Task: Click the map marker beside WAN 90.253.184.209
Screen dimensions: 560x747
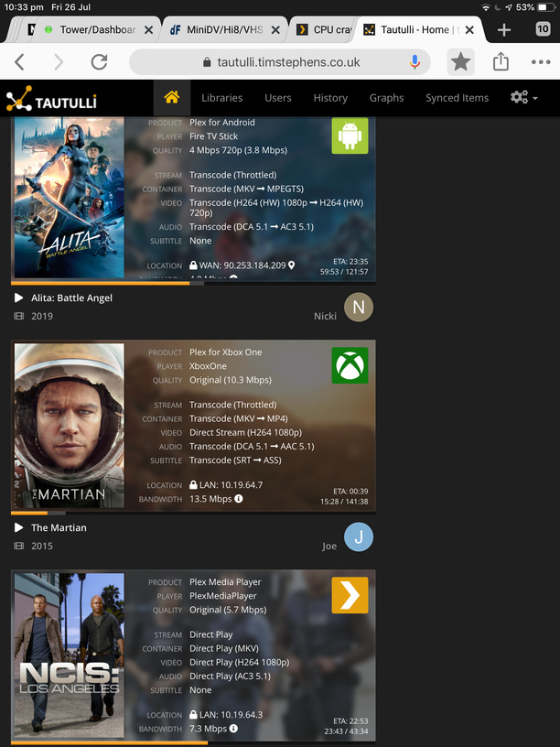Action: point(291,265)
